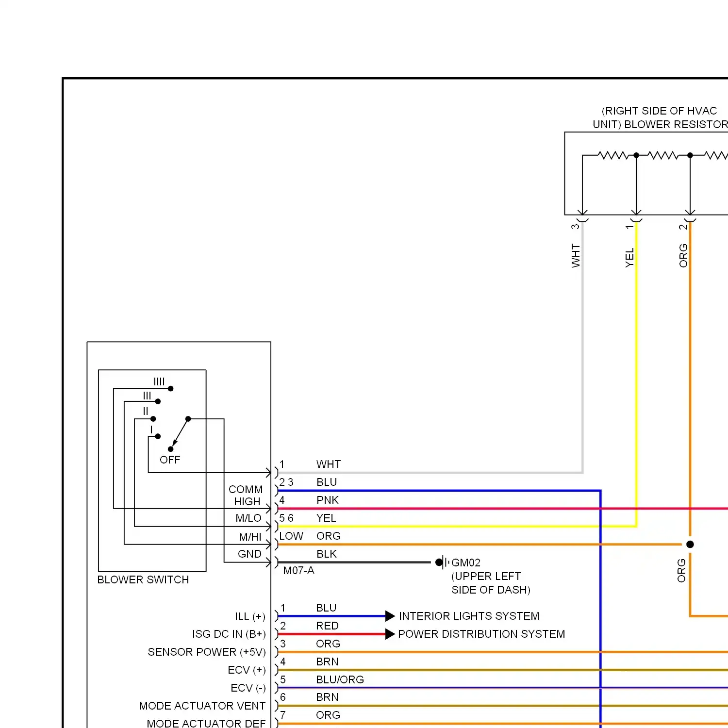Click the GM02 ground label
Viewport: 728px width, 728px height.
click(466, 563)
